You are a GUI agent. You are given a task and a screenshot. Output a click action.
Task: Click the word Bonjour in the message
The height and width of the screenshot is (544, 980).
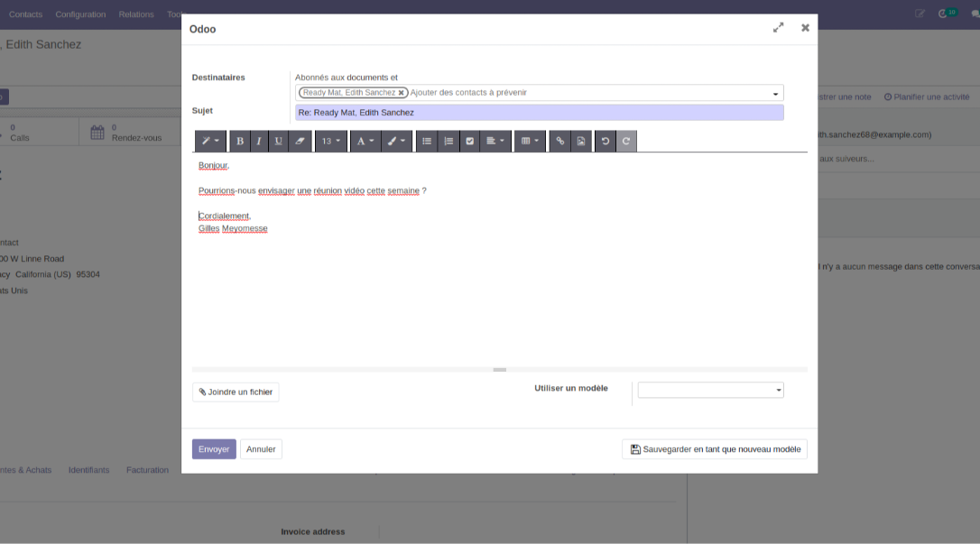[213, 165]
